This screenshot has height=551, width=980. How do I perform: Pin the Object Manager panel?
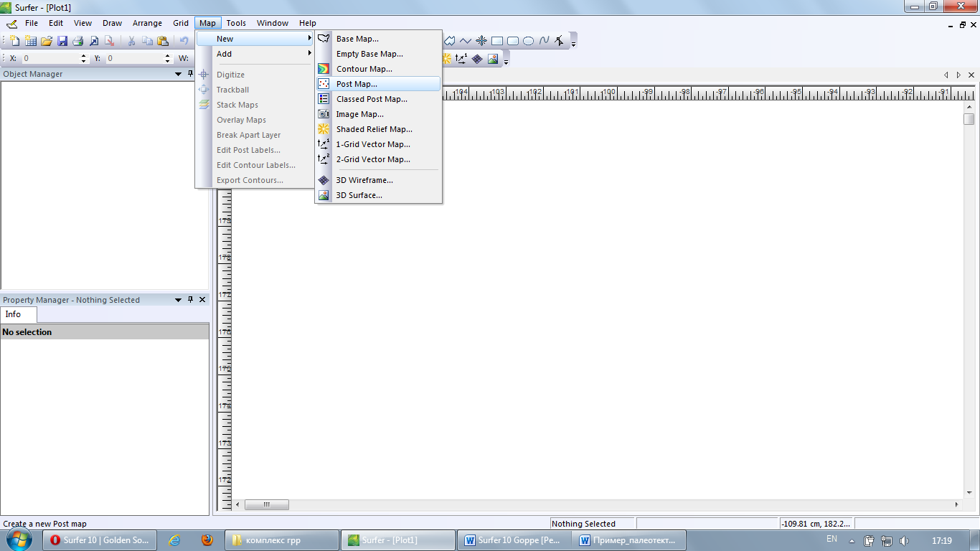click(x=191, y=74)
